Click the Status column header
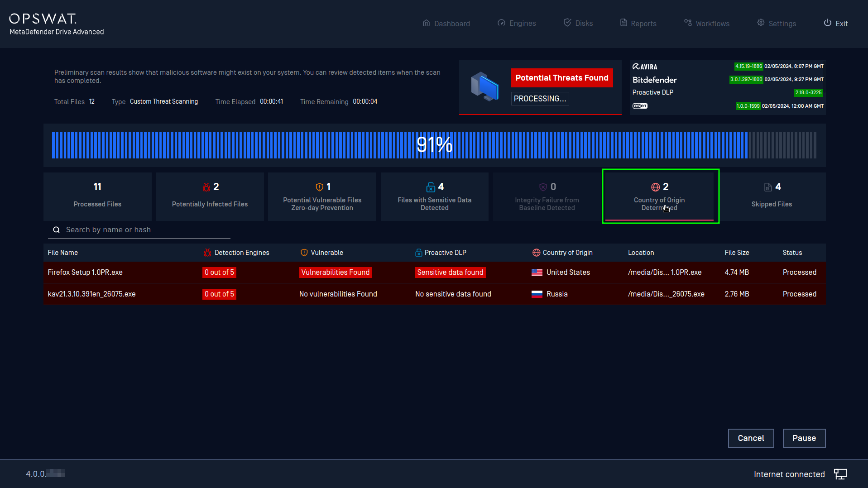Screen dimensions: 868x488 tap(792, 253)
